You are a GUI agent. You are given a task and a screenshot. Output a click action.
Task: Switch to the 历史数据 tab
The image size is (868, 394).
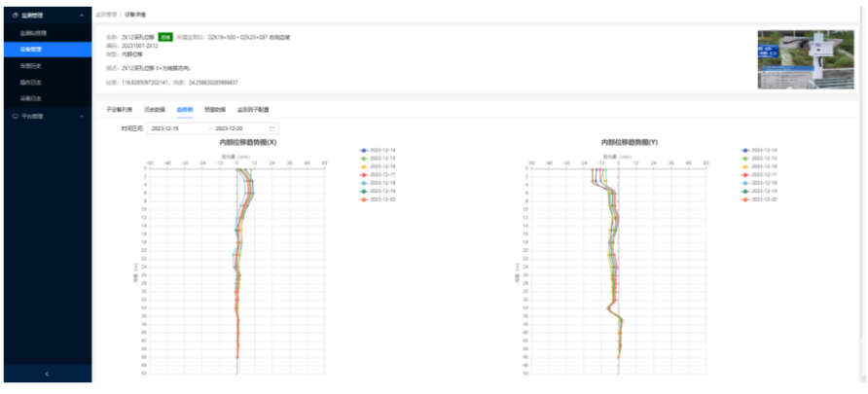[x=154, y=110]
